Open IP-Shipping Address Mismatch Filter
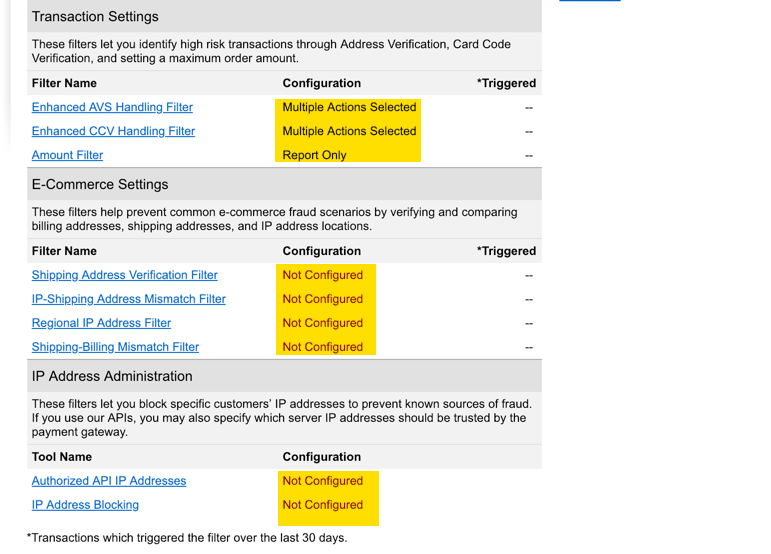The image size is (771, 554). pos(128,299)
